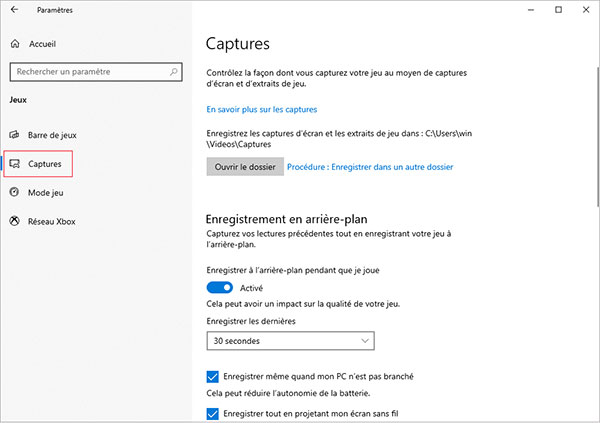Uncheck record when PC isn't plugged in
The height and width of the screenshot is (423, 600).
pyautogui.click(x=211, y=376)
